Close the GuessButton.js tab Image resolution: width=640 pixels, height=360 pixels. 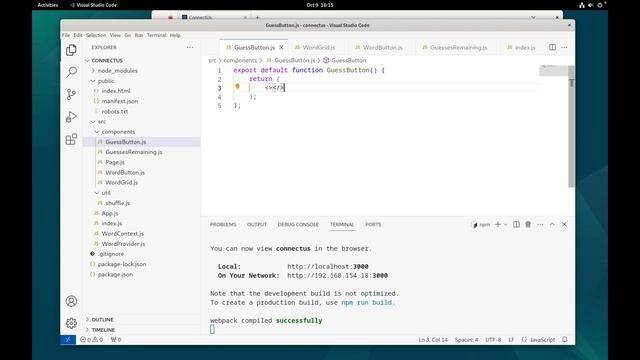[281, 48]
